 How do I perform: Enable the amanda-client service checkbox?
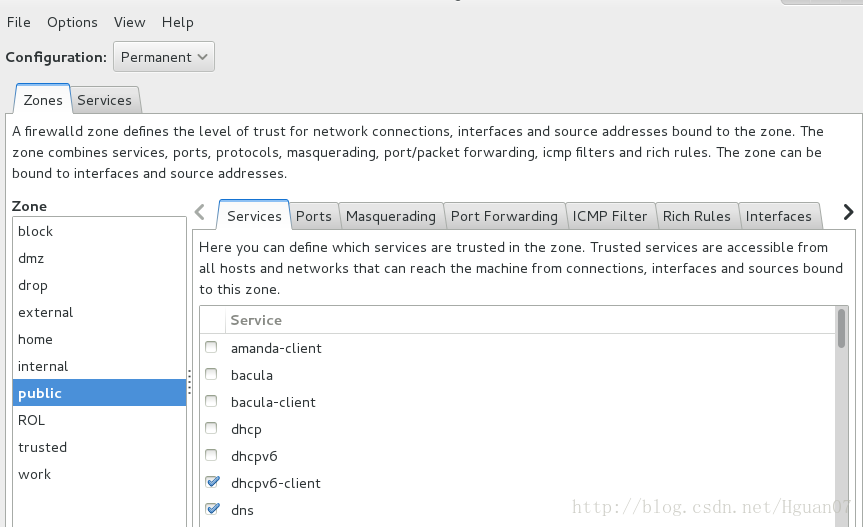pyautogui.click(x=211, y=347)
